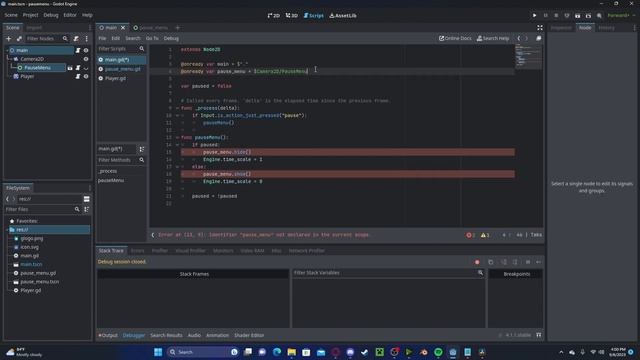Select pause_menu.gd in the script list
Screen dimensions: 640x360
point(122,69)
